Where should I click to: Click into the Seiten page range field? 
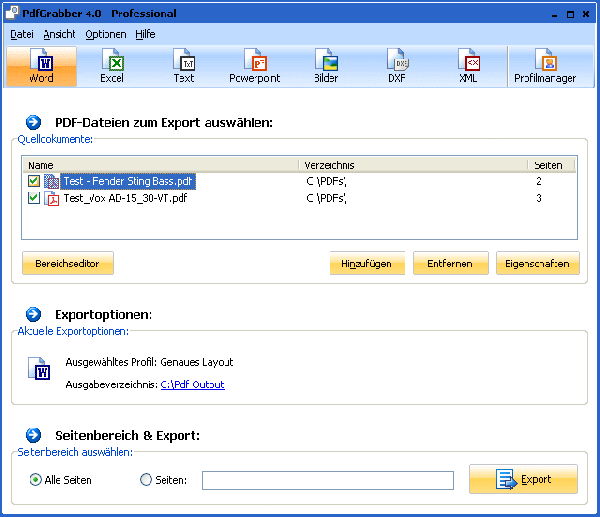click(328, 480)
